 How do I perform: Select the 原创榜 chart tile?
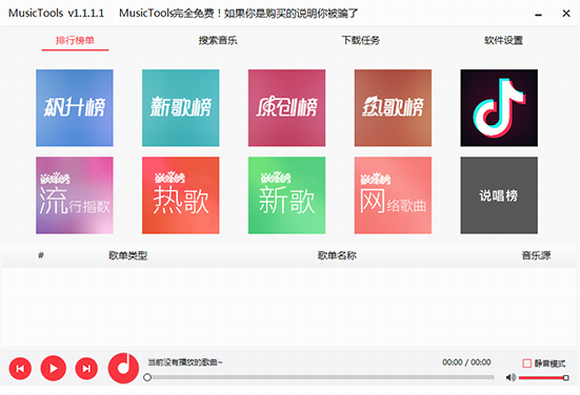pos(287,108)
